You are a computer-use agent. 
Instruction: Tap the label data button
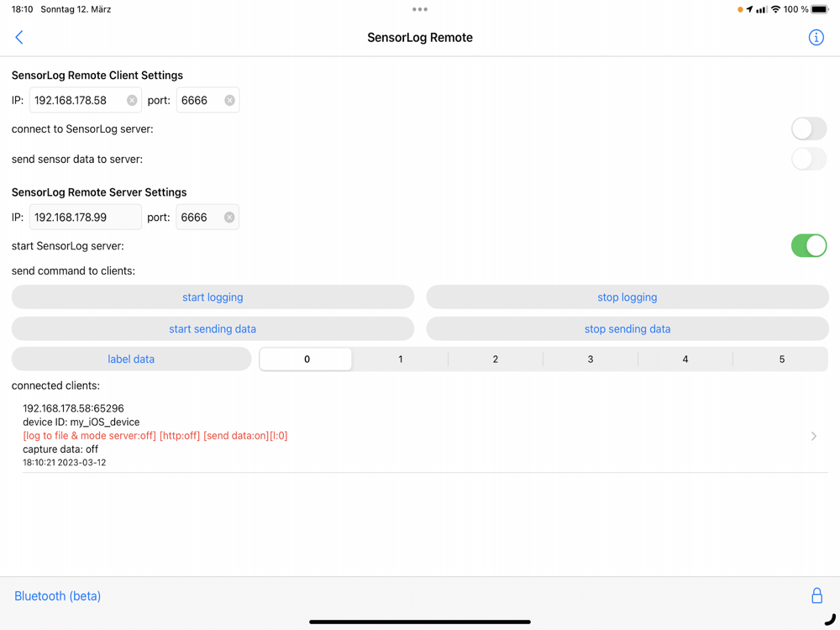131,359
